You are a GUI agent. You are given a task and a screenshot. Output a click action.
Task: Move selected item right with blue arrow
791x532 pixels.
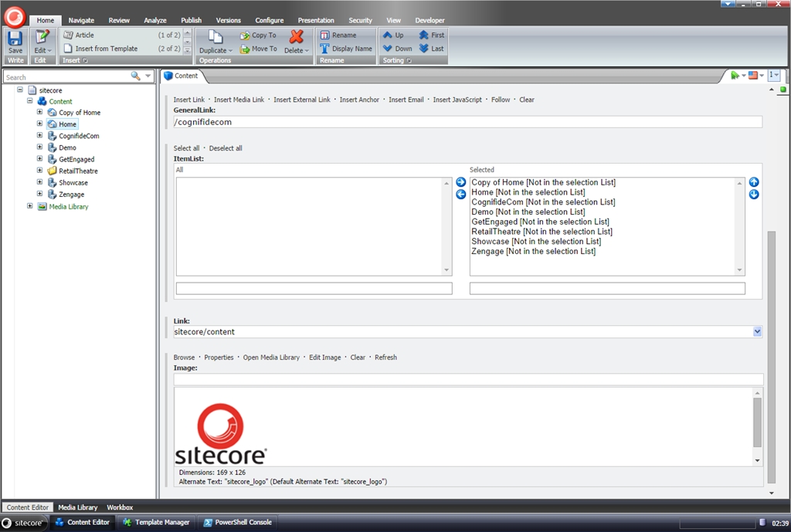(x=460, y=182)
